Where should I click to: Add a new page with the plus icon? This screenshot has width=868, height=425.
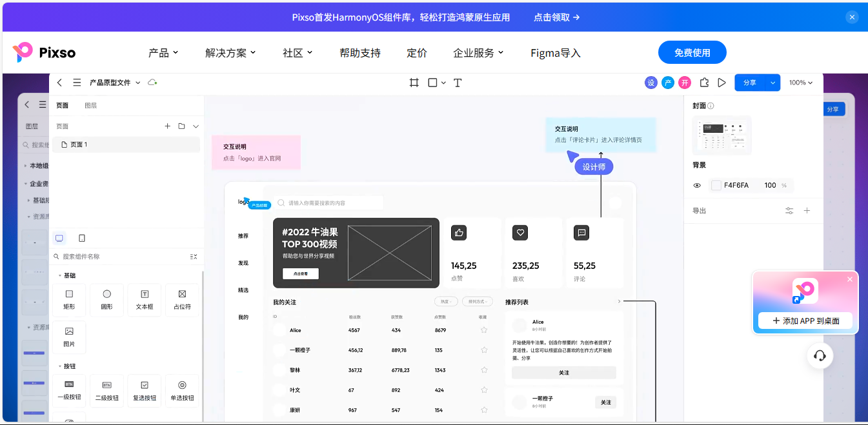pyautogui.click(x=168, y=126)
